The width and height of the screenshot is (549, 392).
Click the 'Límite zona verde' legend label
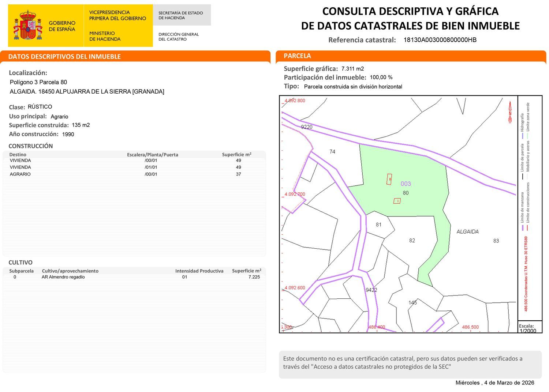click(528, 117)
